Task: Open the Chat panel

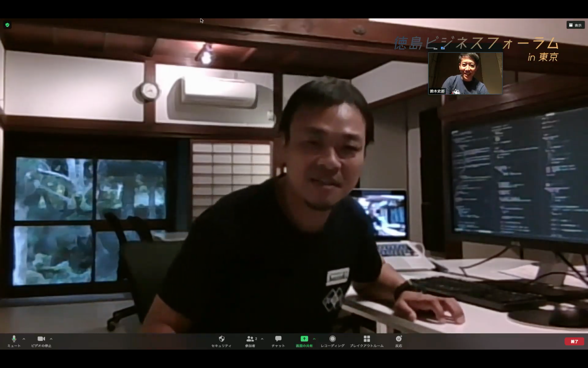Action: point(278,341)
